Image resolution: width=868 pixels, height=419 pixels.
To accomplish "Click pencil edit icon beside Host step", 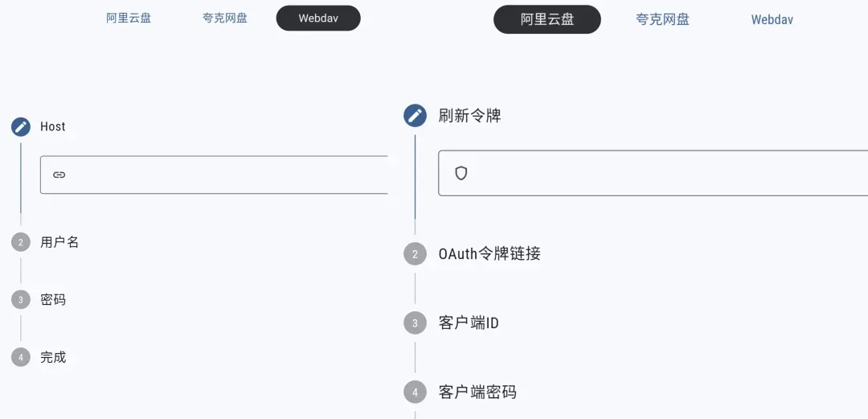I will point(21,127).
